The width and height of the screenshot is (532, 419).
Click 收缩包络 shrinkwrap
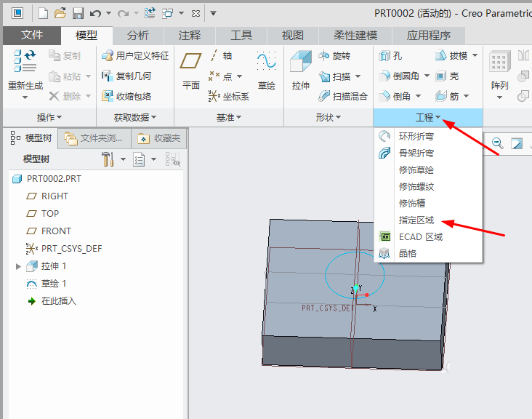pos(126,97)
